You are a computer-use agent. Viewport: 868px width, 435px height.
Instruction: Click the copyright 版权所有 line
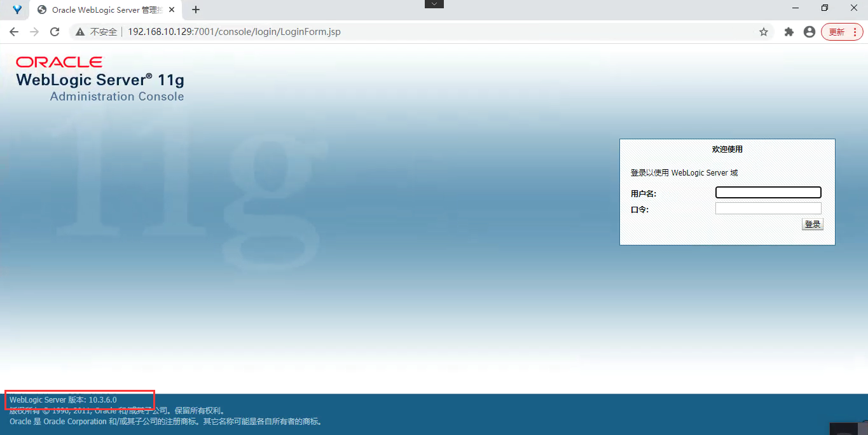point(118,411)
